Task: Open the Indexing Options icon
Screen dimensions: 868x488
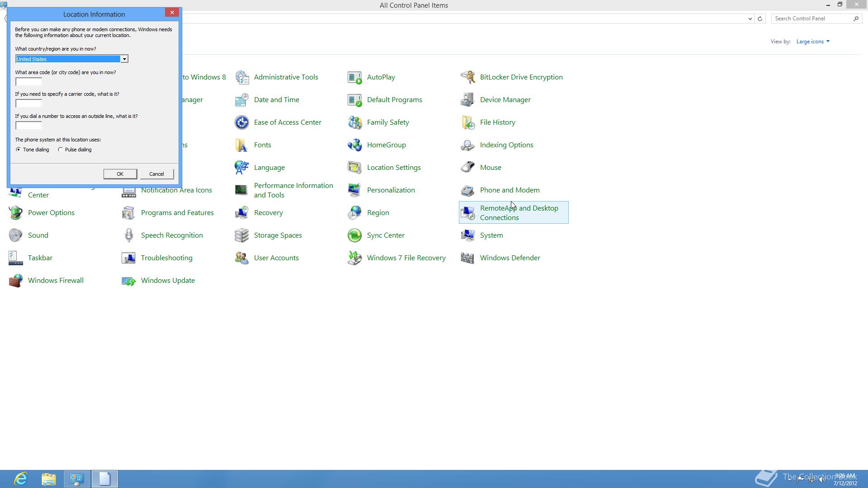Action: pyautogui.click(x=468, y=145)
